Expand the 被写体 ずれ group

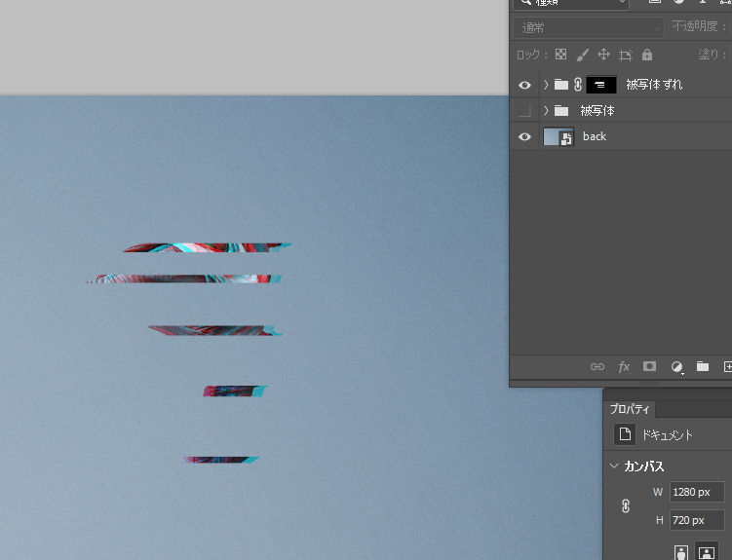[x=546, y=85]
